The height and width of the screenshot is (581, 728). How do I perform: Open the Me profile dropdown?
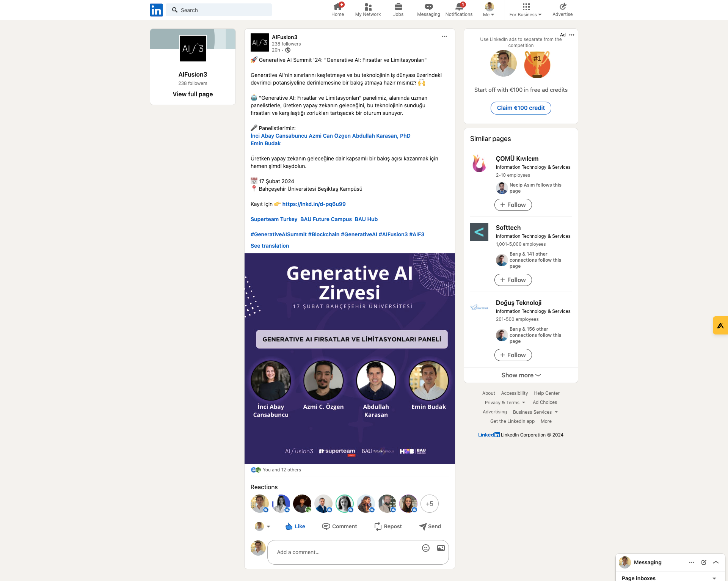pos(489,9)
